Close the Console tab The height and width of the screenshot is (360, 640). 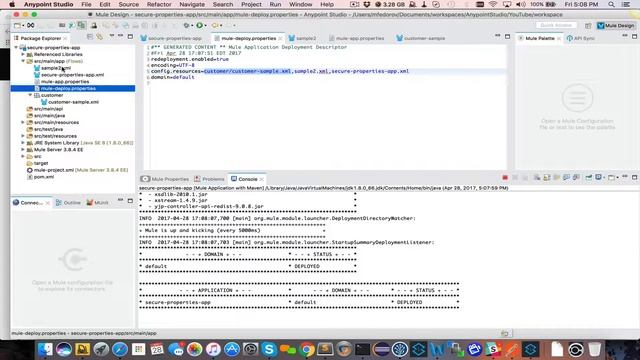[262, 179]
